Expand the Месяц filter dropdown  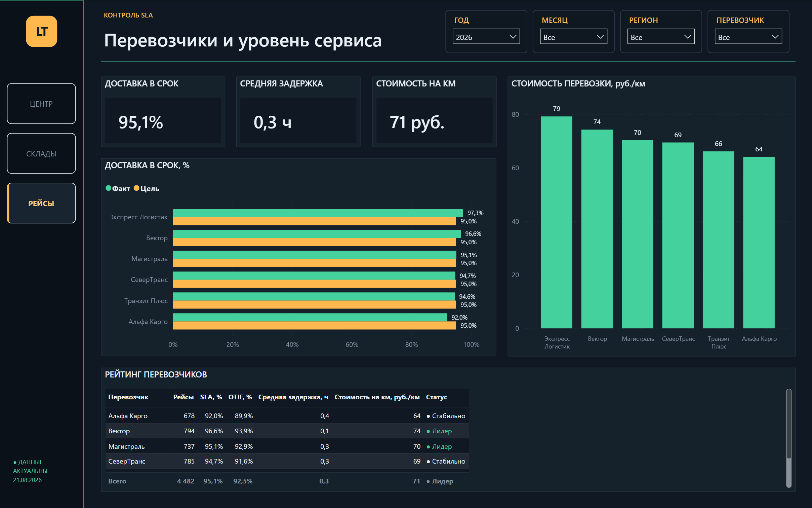tap(573, 37)
